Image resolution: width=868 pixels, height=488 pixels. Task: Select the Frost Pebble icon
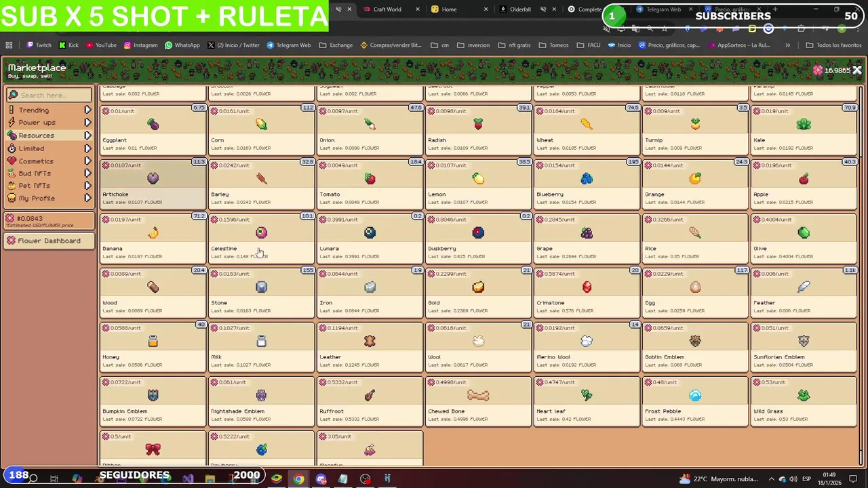[695, 395]
